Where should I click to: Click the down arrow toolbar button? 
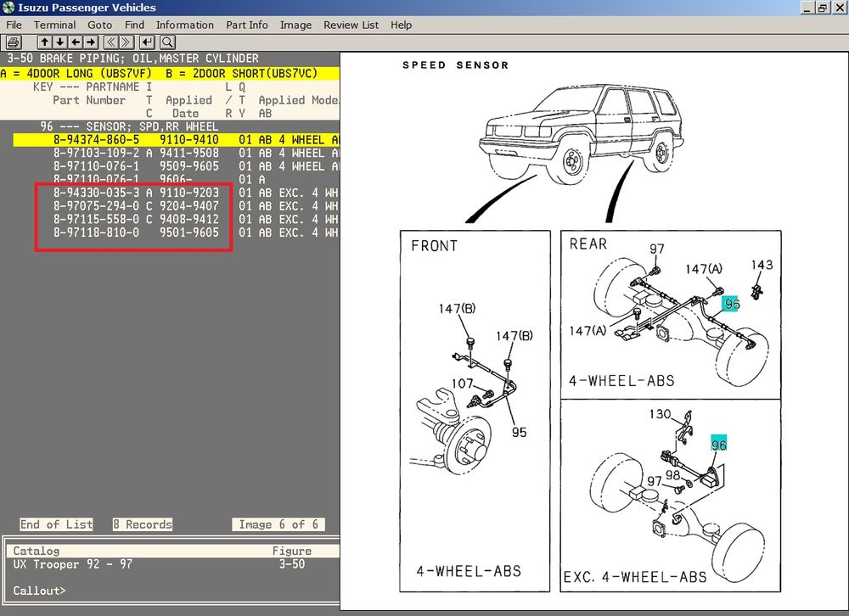(x=60, y=42)
